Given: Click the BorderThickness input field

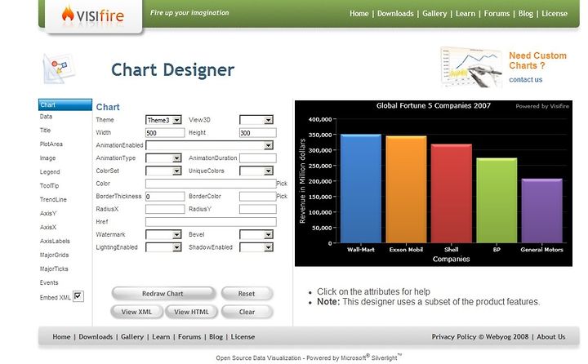Looking at the screenshot, I should click(x=165, y=197).
